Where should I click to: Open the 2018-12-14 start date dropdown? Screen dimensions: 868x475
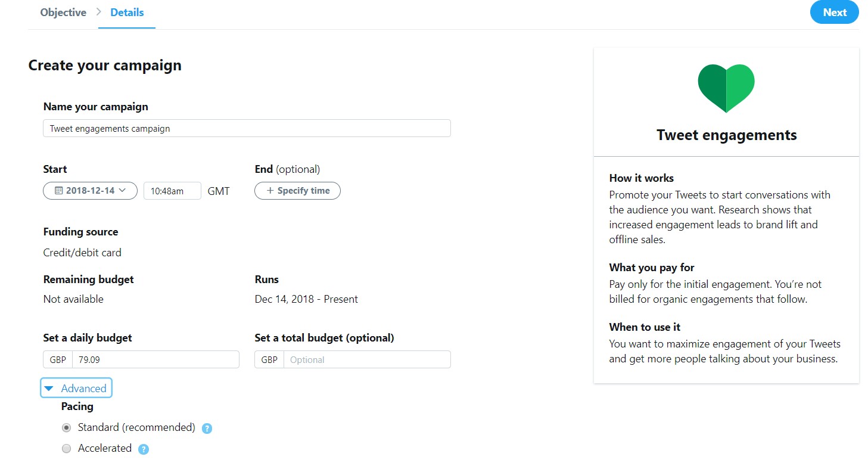coord(90,191)
